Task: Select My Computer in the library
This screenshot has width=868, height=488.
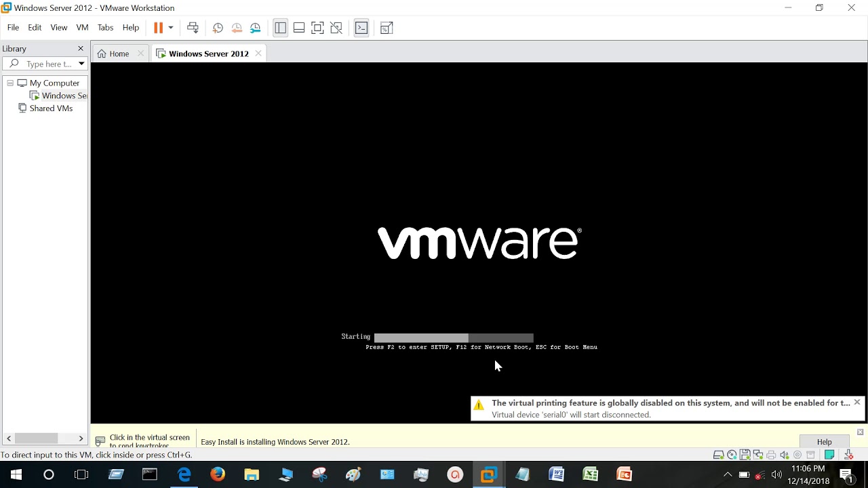Action: [54, 83]
